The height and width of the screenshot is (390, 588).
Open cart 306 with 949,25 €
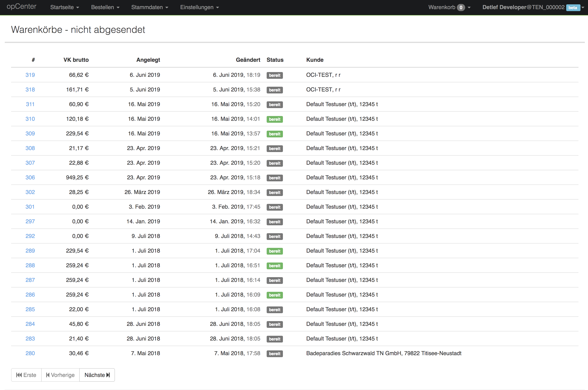tap(30, 177)
